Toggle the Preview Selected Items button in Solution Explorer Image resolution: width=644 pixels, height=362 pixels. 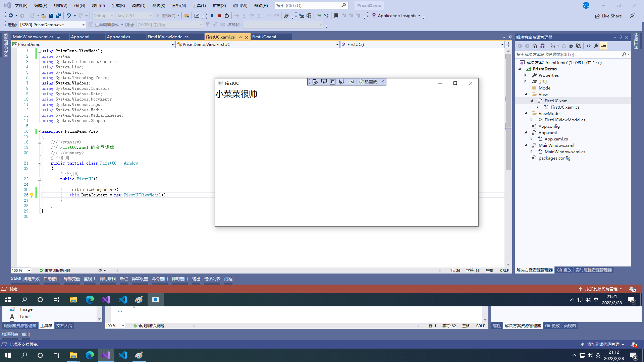click(603, 46)
